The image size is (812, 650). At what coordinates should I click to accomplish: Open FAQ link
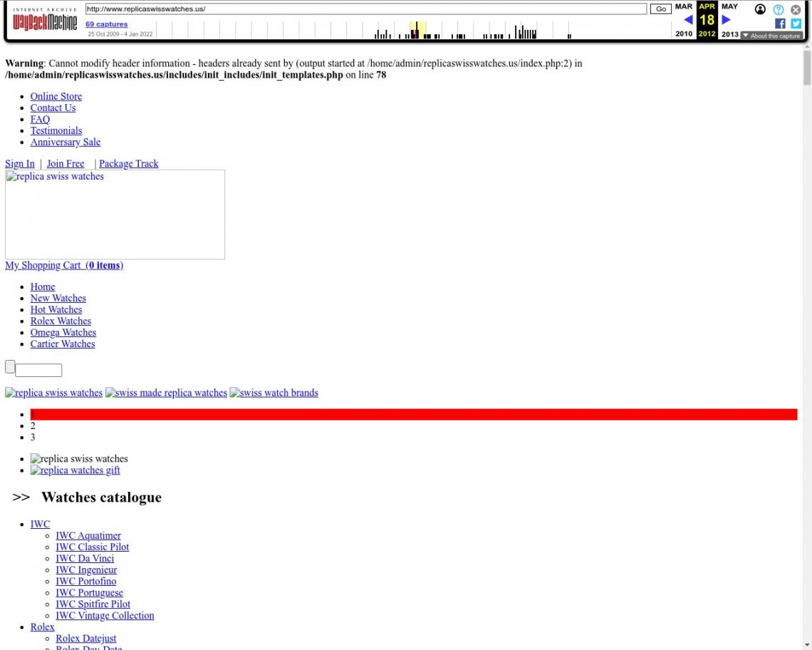tap(40, 119)
